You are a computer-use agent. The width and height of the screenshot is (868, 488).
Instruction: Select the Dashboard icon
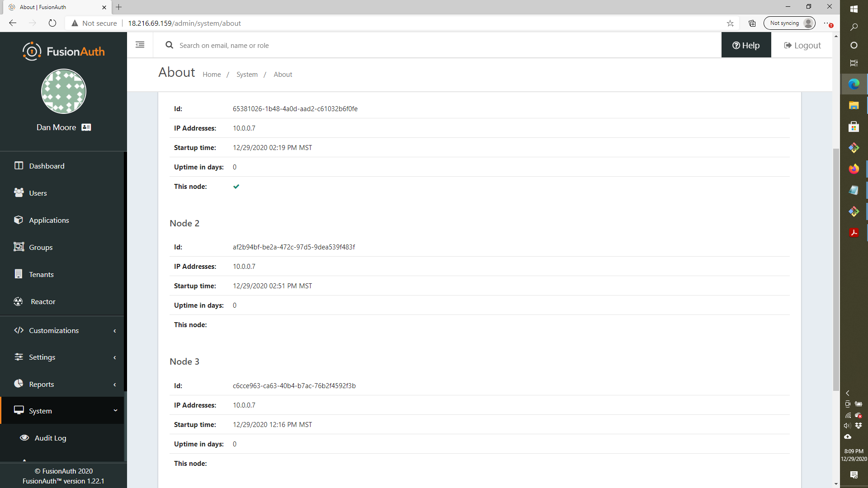(x=19, y=166)
